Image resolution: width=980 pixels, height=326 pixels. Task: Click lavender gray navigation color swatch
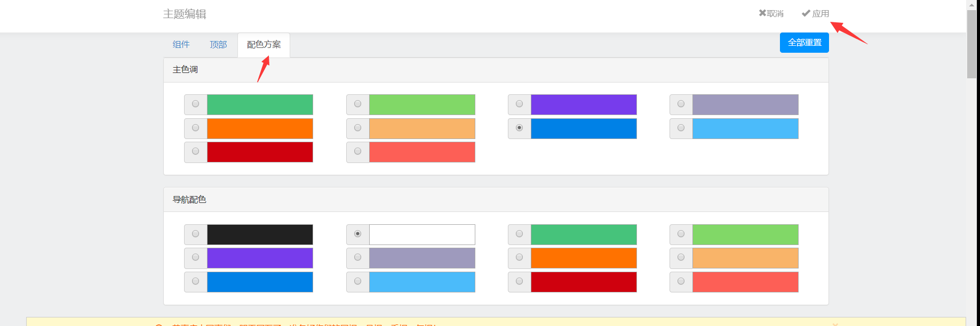pos(422,258)
